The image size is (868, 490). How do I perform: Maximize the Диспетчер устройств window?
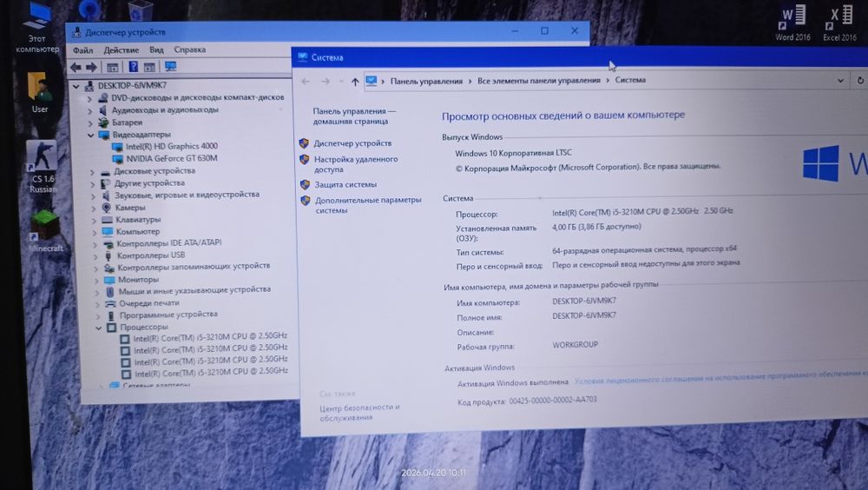click(x=545, y=31)
